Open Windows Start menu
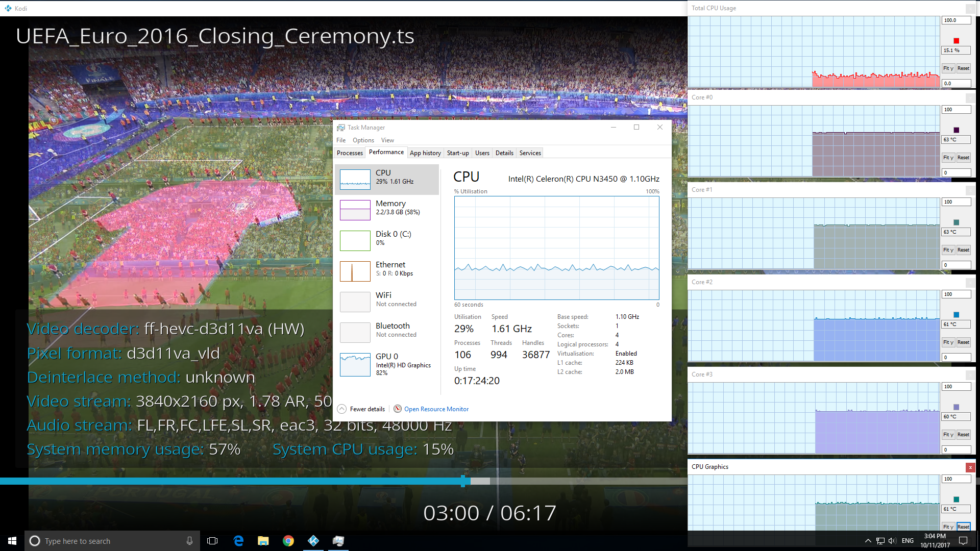This screenshot has height=551, width=980. [x=12, y=541]
